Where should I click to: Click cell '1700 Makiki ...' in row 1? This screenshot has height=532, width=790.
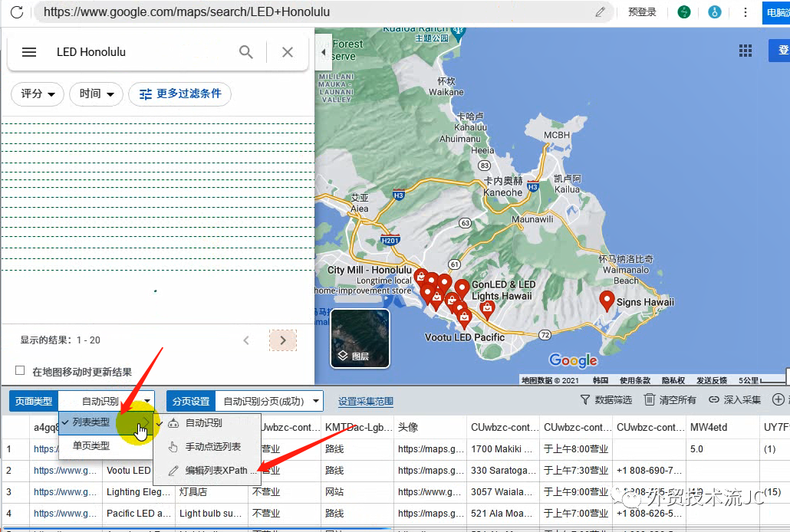point(503,449)
